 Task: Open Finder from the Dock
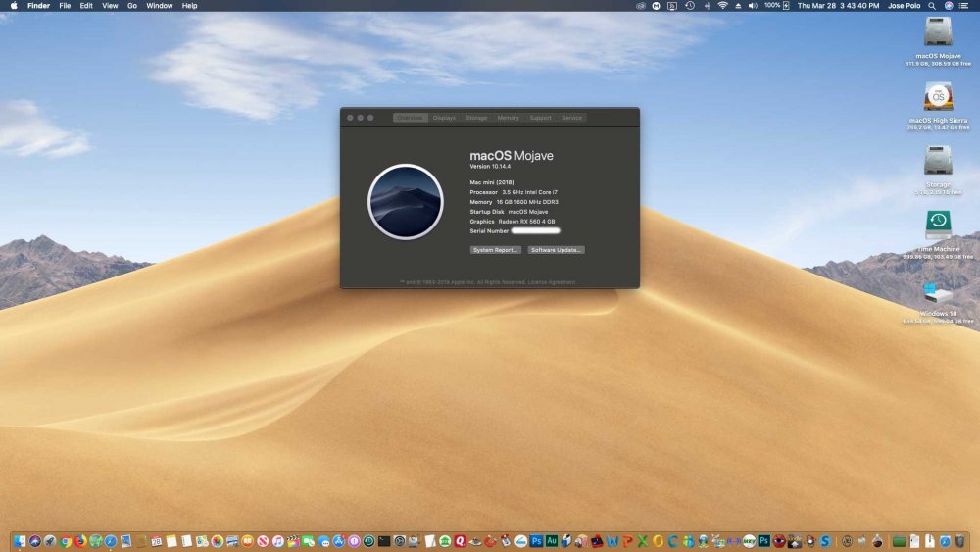[x=20, y=541]
